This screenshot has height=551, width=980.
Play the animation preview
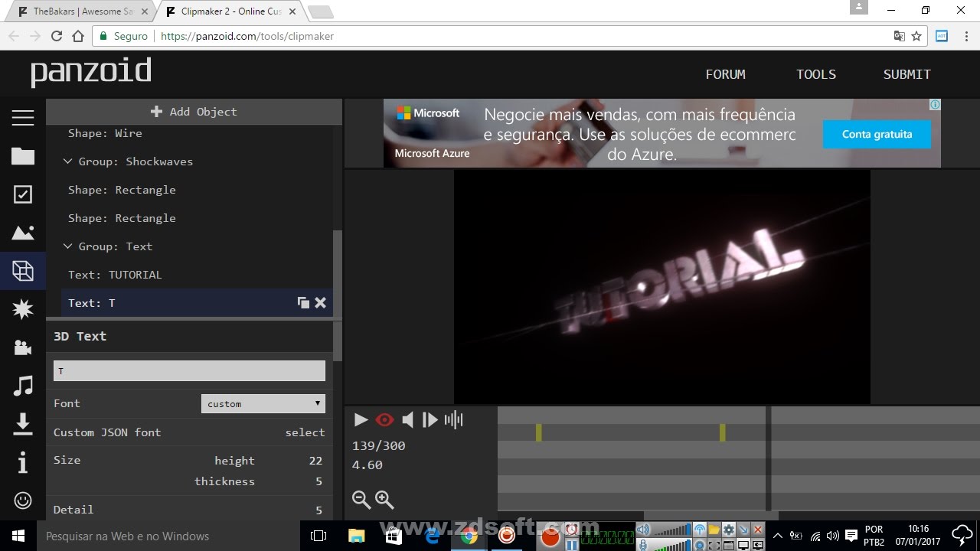click(361, 419)
